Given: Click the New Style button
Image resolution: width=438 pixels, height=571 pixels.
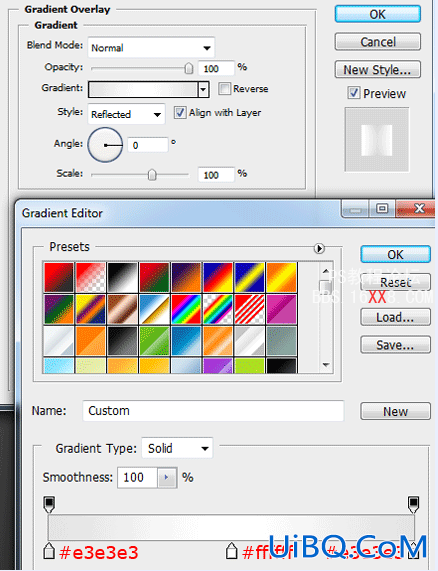Looking at the screenshot, I should click(378, 70).
